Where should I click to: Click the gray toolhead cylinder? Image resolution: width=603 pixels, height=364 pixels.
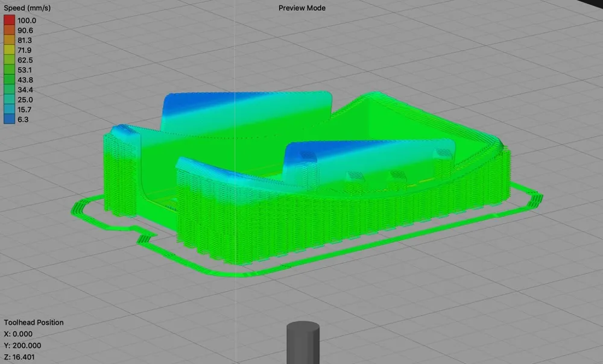point(303,343)
